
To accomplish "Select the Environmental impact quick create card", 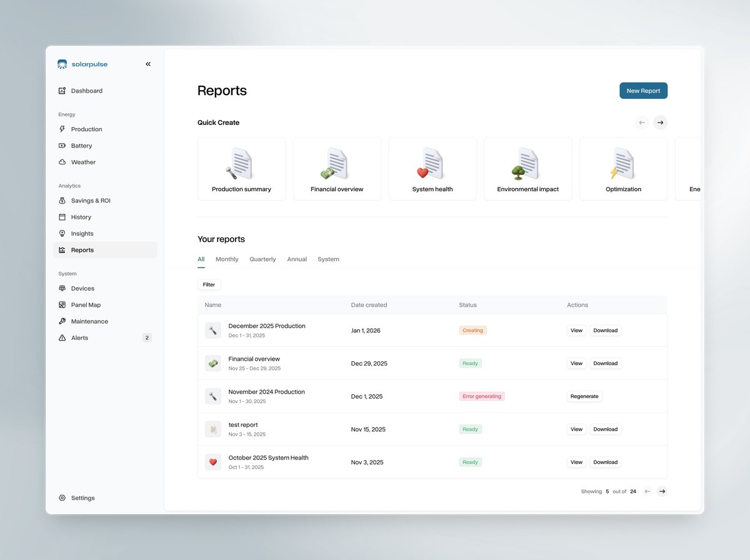I will pyautogui.click(x=528, y=169).
